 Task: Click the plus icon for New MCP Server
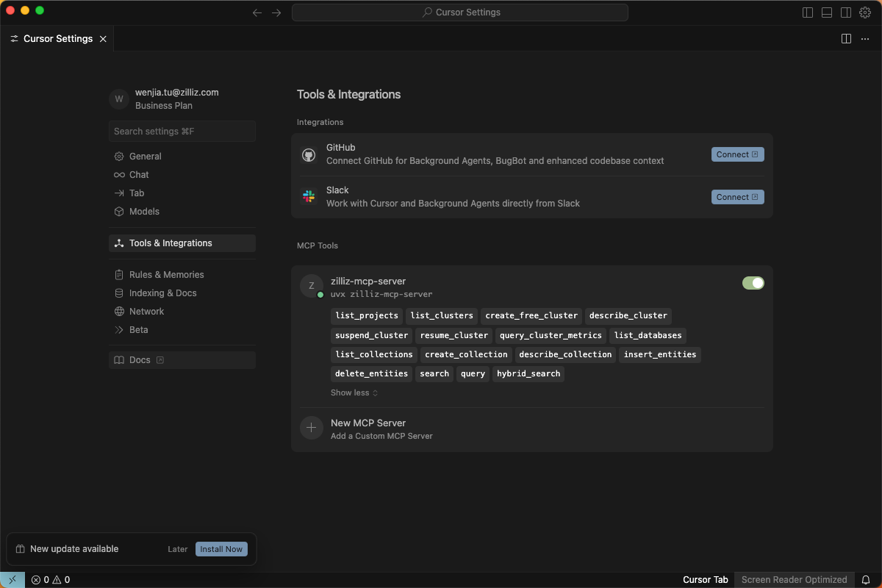coord(312,428)
